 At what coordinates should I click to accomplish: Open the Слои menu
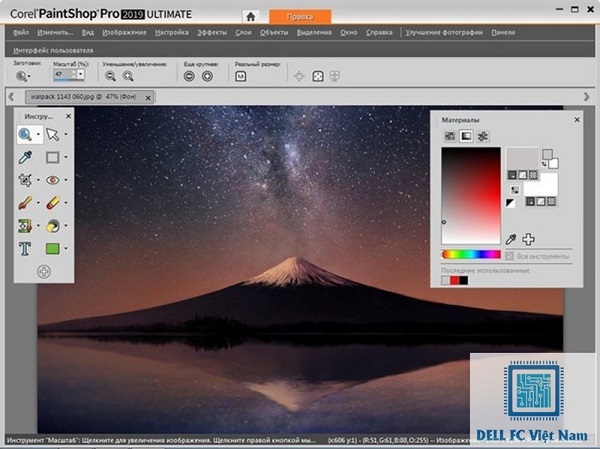243,33
